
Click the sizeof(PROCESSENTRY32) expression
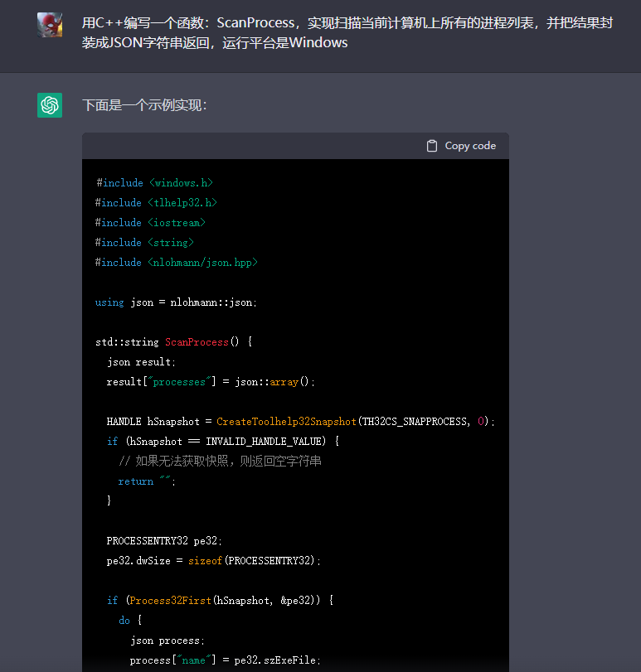pyautogui.click(x=254, y=560)
